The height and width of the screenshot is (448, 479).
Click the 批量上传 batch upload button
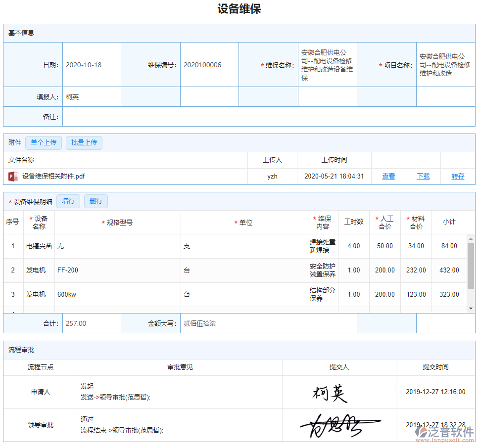coord(84,142)
